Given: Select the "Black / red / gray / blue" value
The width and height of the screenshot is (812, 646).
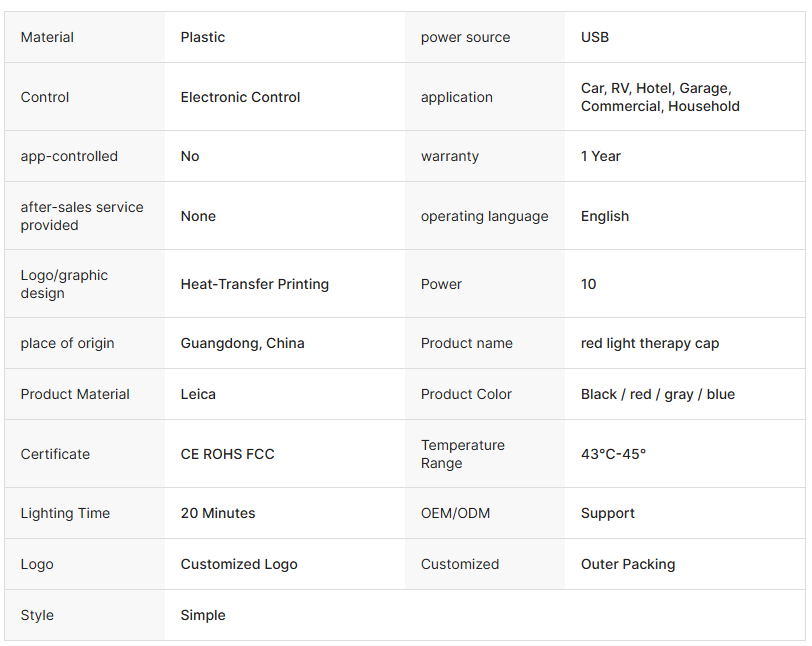Looking at the screenshot, I should (x=658, y=394).
